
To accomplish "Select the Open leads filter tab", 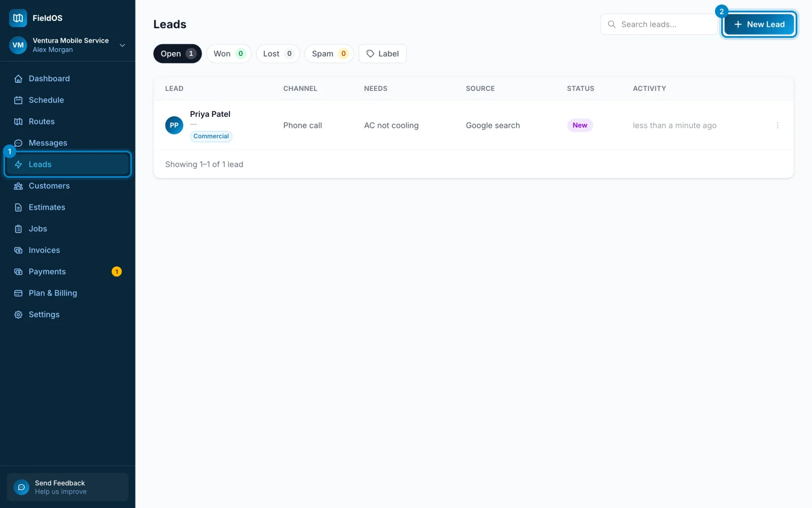I will (x=178, y=54).
